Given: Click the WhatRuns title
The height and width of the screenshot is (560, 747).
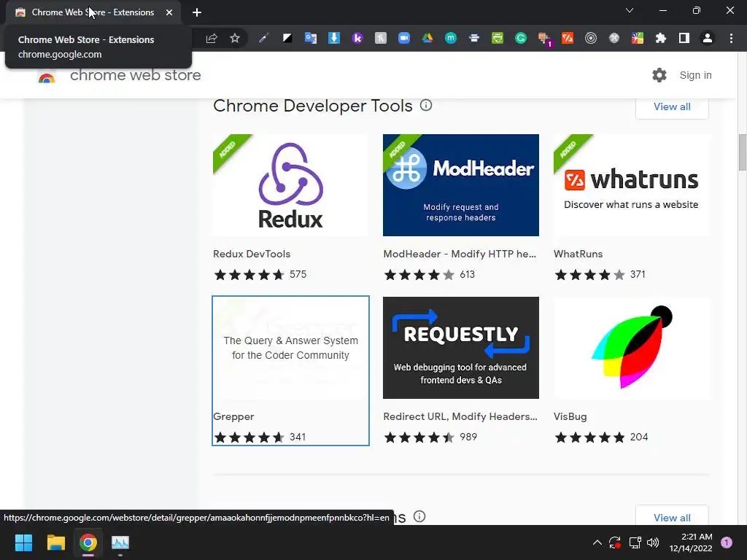Looking at the screenshot, I should coord(578,254).
